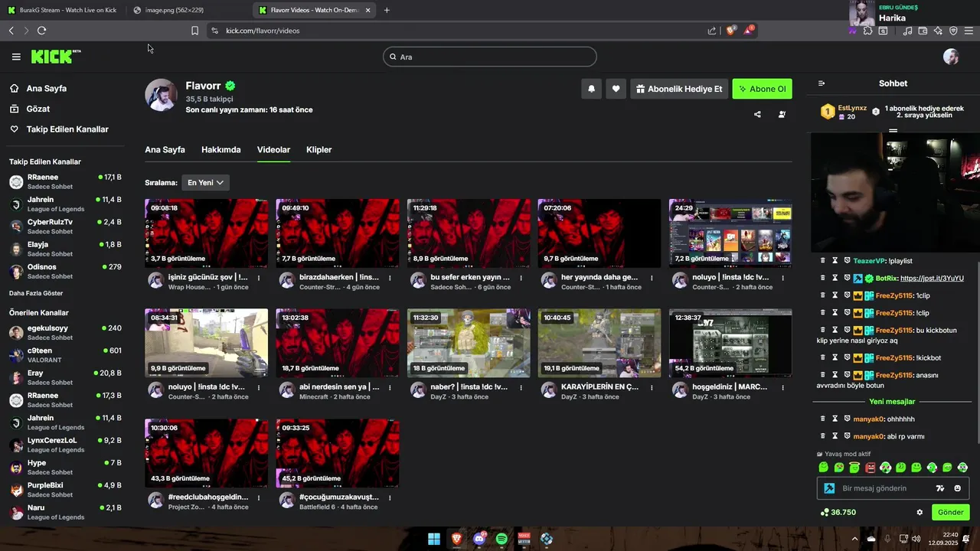Image resolution: width=980 pixels, height=551 pixels.
Task: Ban BotRix with the shield icon
Action: tap(848, 279)
